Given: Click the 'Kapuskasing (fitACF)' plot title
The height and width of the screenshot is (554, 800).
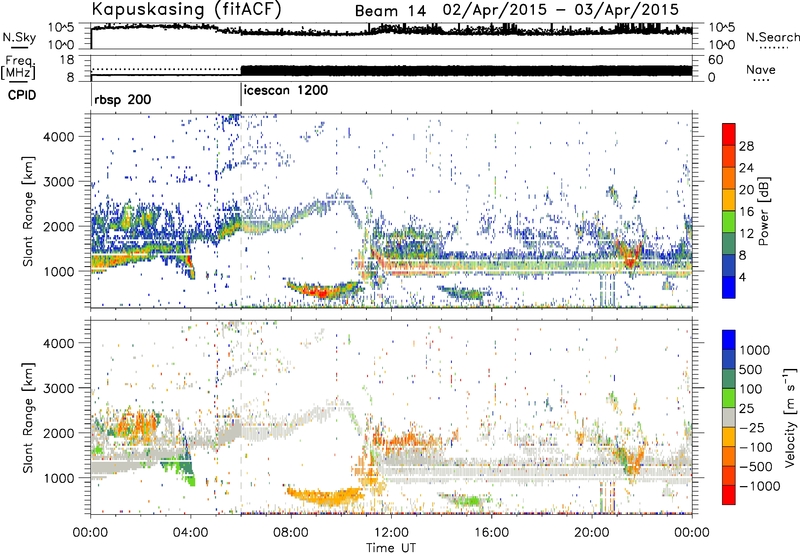Looking at the screenshot, I should tap(186, 9).
